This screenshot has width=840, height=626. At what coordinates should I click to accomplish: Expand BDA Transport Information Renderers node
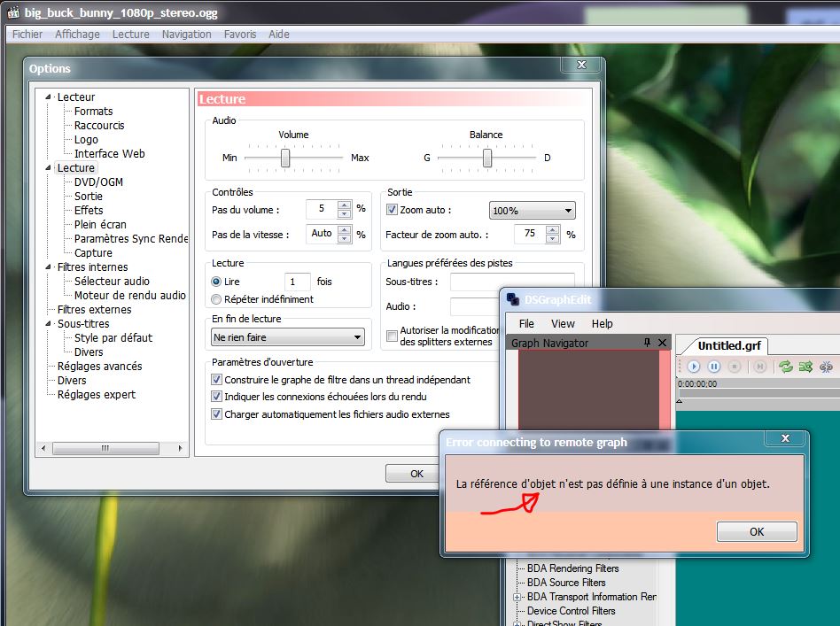tap(517, 597)
